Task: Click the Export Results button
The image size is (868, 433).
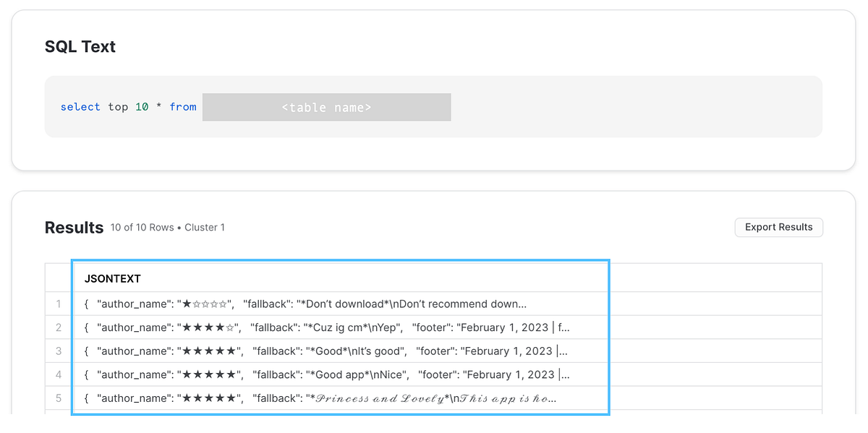Action: pos(778,227)
